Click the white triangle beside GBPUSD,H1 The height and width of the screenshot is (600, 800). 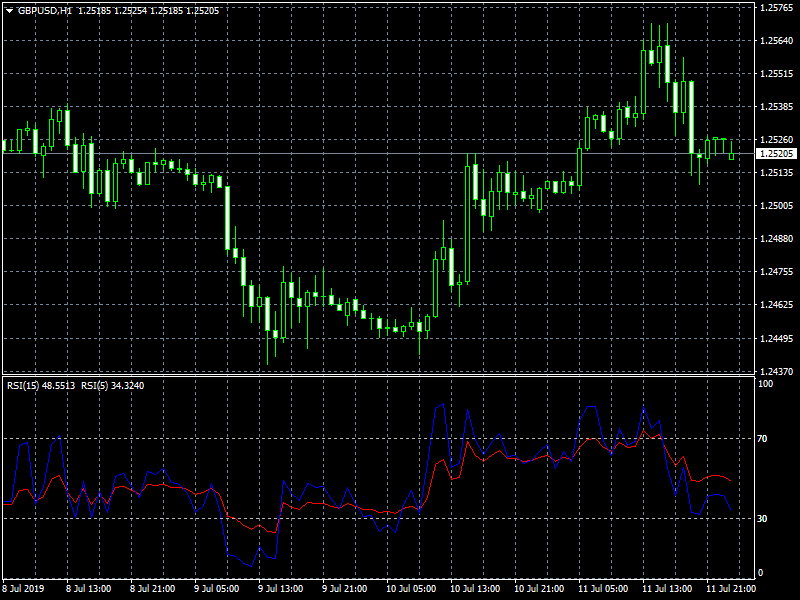pyautogui.click(x=9, y=10)
